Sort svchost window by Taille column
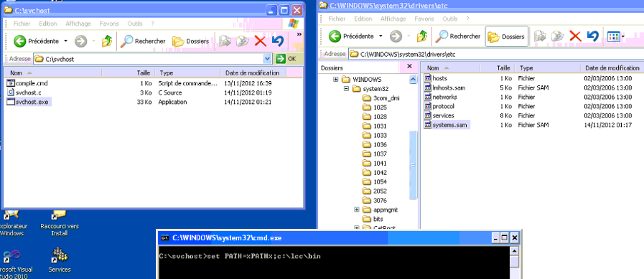Image resolution: width=644 pixels, height=279 pixels. click(128, 72)
